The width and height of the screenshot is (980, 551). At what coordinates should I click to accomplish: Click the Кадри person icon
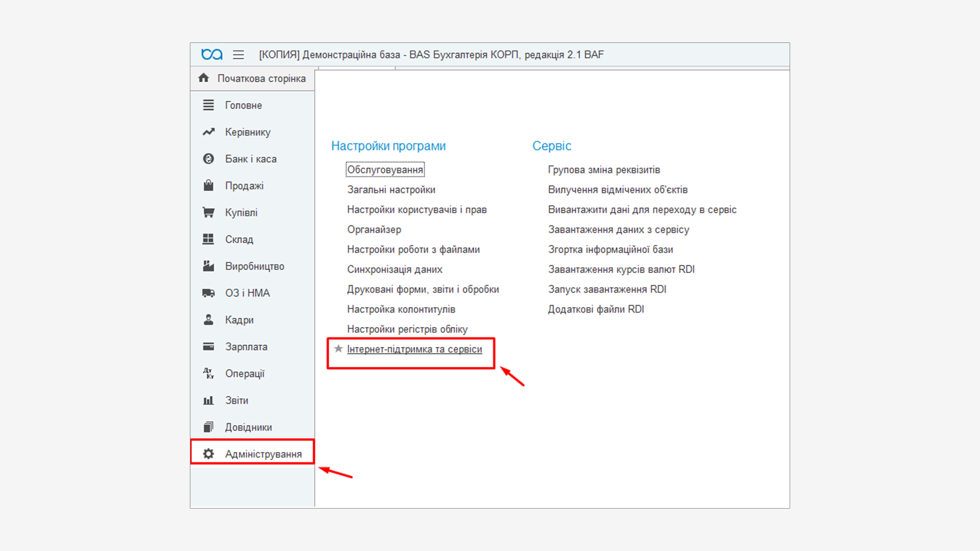[x=208, y=319]
